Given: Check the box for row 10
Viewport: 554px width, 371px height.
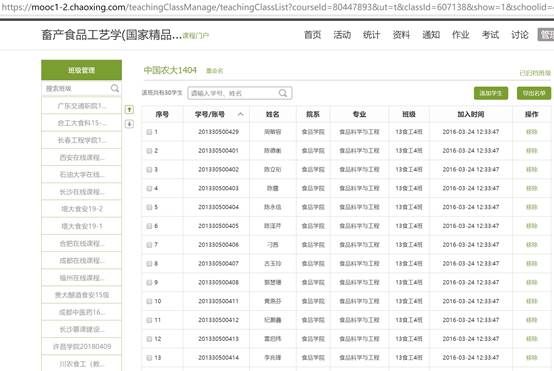Looking at the screenshot, I should tap(149, 301).
